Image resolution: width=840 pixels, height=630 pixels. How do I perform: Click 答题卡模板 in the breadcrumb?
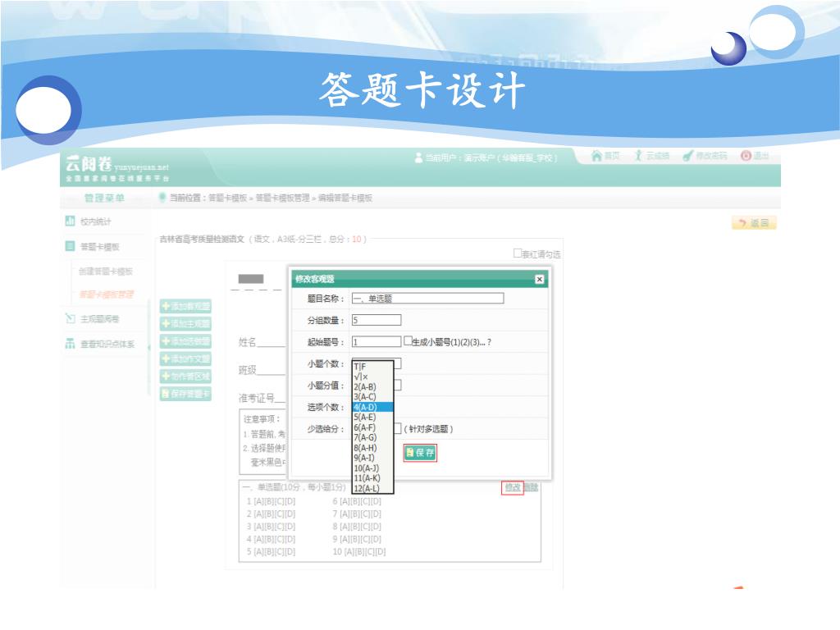[x=227, y=198]
